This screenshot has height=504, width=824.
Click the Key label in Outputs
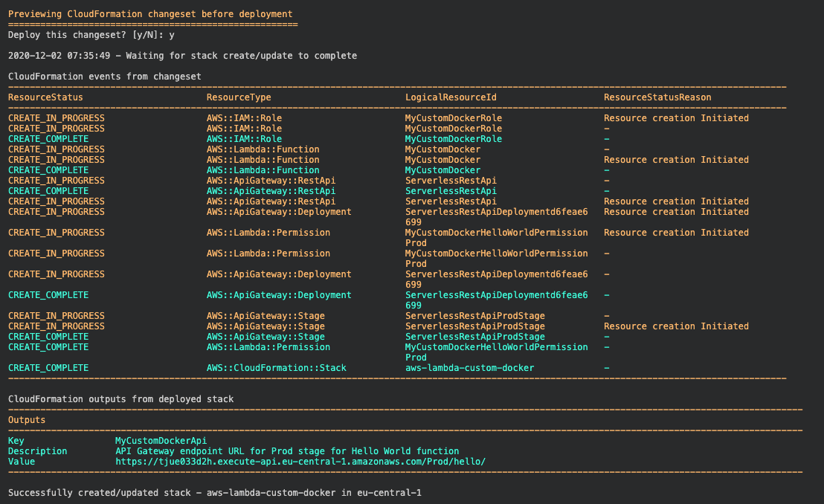pyautogui.click(x=16, y=441)
